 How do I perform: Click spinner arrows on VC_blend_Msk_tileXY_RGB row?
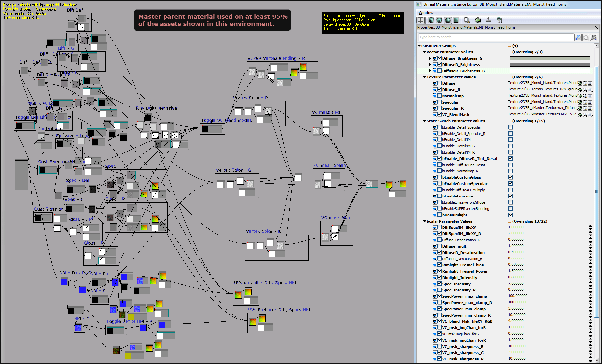[x=590, y=321]
